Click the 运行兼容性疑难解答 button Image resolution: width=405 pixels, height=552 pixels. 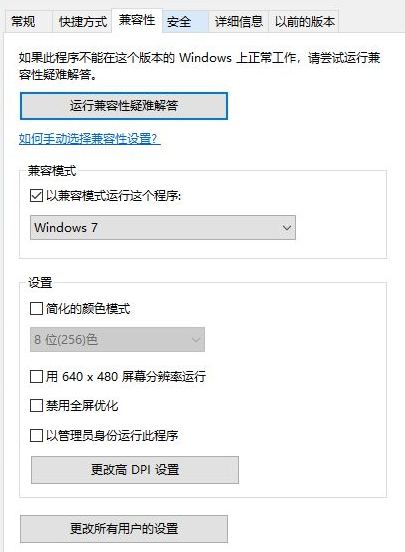(x=124, y=106)
